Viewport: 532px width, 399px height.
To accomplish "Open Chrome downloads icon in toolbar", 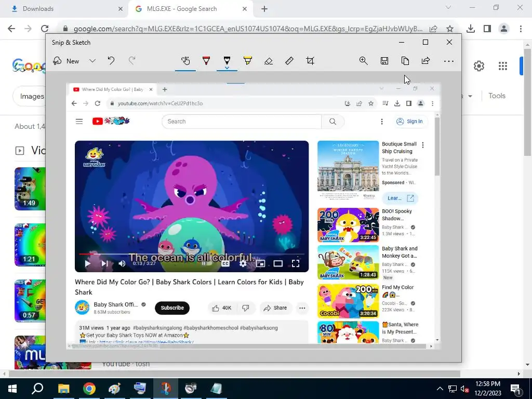I will [x=471, y=29].
